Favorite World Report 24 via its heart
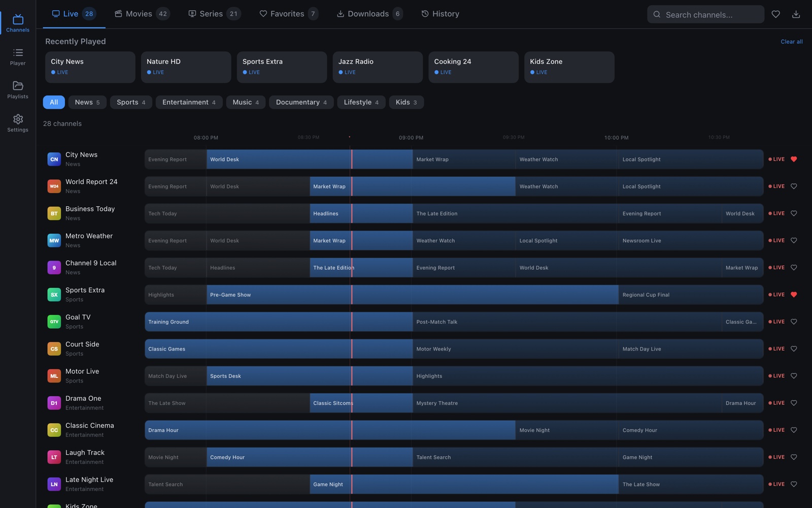This screenshot has width=812, height=508. click(x=794, y=186)
